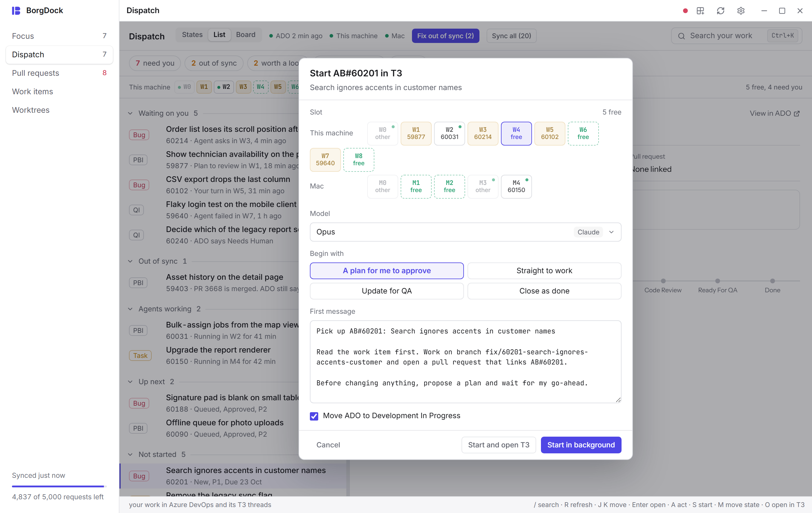Click QI tag on Flaky login row
Screen dimensions: 812x513
pyautogui.click(x=136, y=210)
